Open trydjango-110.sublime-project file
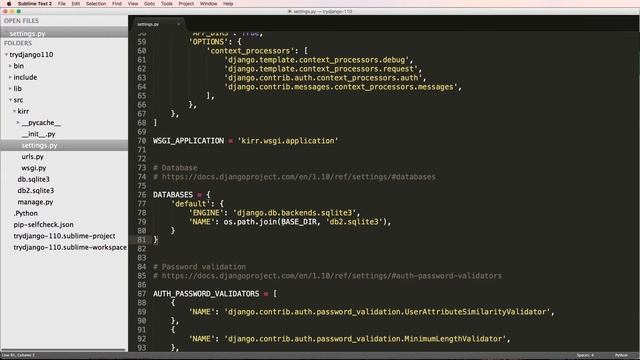The width and height of the screenshot is (640, 360). [64, 236]
